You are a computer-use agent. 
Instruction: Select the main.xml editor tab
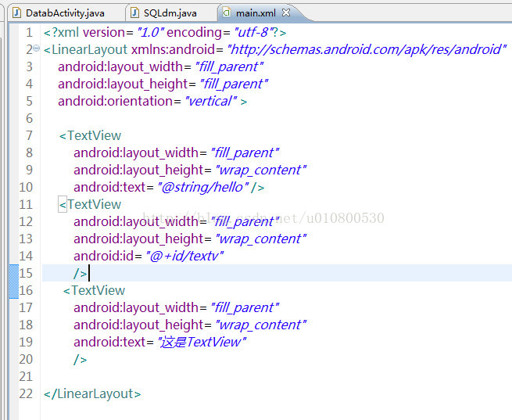pos(256,13)
